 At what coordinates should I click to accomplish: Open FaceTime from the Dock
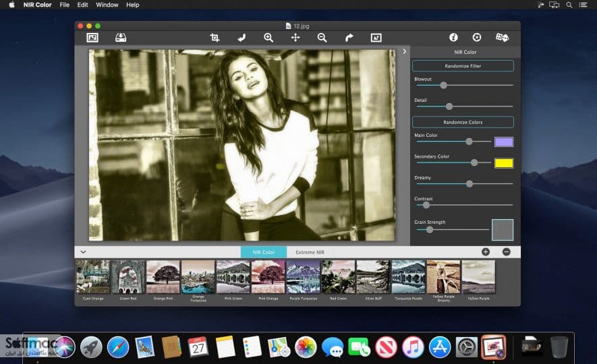359,347
